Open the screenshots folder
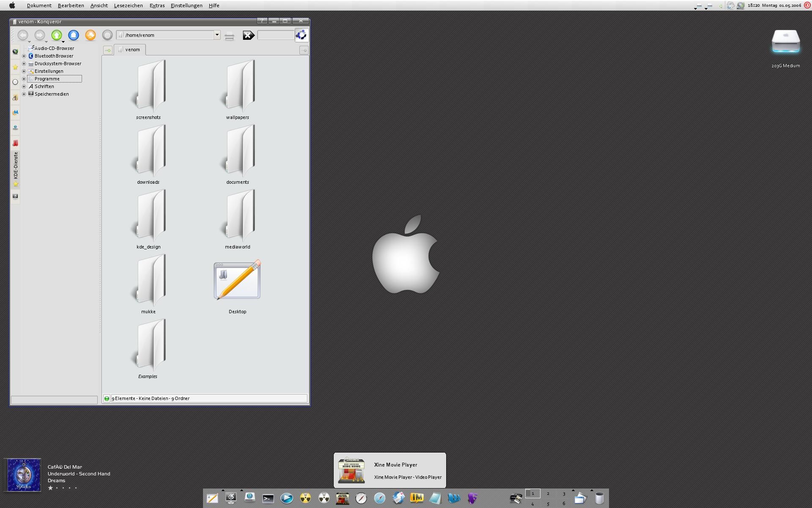This screenshot has width=812, height=508. tap(148, 90)
